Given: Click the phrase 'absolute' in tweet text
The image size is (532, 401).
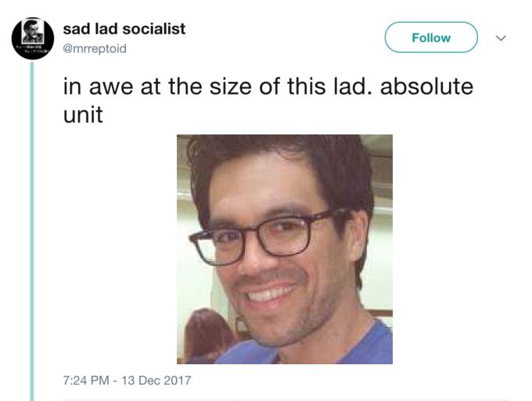Looking at the screenshot, I should click(x=426, y=87).
